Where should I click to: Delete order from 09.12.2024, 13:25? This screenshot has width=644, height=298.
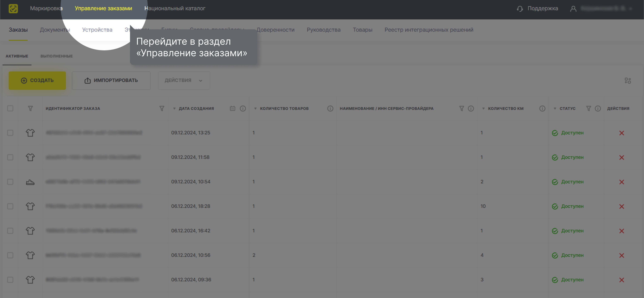(x=622, y=133)
